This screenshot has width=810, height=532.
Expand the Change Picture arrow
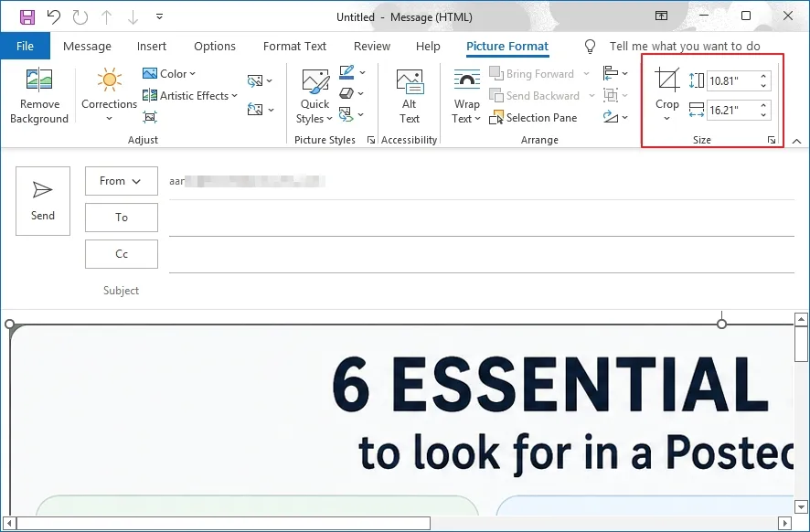tap(270, 81)
